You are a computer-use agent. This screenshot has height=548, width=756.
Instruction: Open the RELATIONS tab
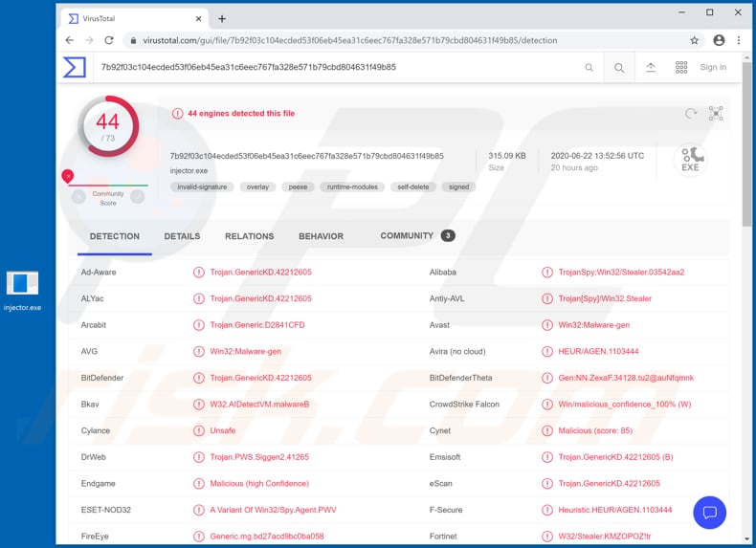pyautogui.click(x=249, y=236)
